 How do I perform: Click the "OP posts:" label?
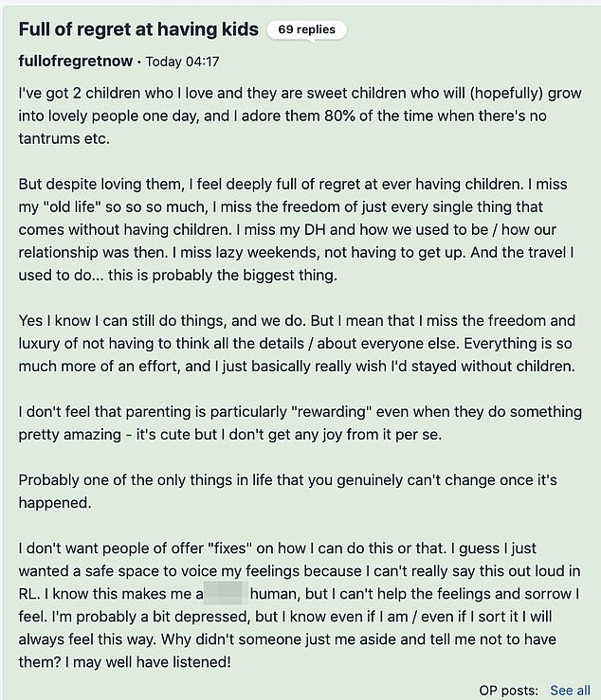pos(509,691)
